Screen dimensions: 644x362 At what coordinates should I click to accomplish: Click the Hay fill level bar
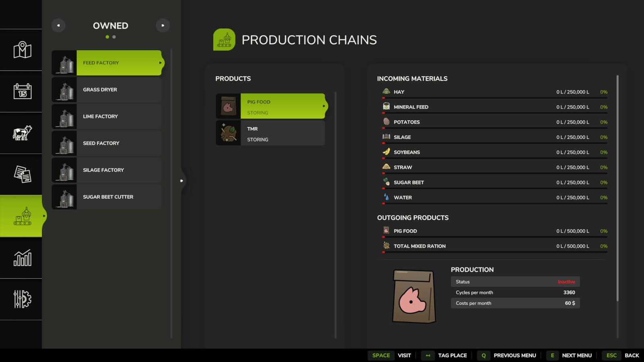click(x=495, y=98)
